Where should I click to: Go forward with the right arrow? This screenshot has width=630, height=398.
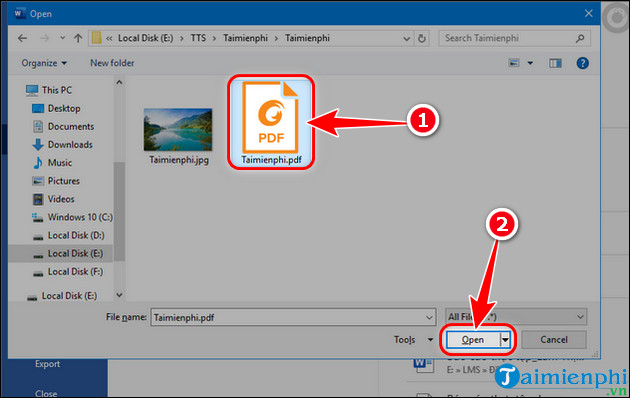45,38
